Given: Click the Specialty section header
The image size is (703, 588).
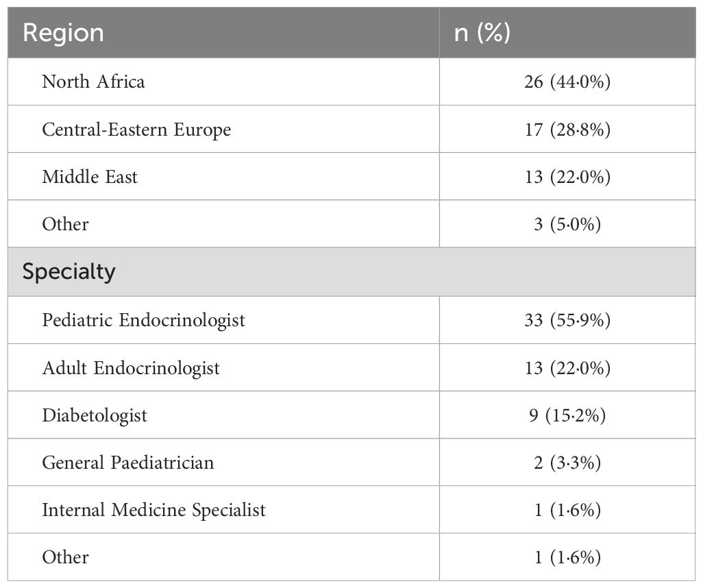Looking at the screenshot, I should click(69, 272).
